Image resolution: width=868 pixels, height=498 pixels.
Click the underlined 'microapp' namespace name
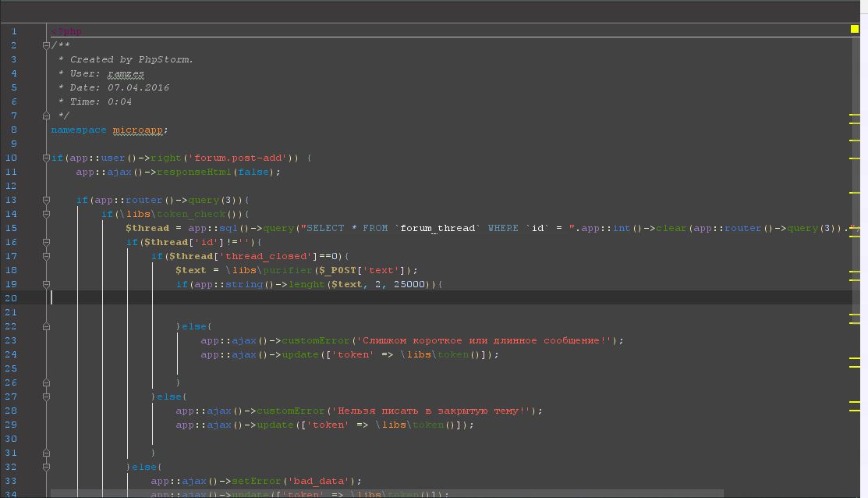coord(138,130)
